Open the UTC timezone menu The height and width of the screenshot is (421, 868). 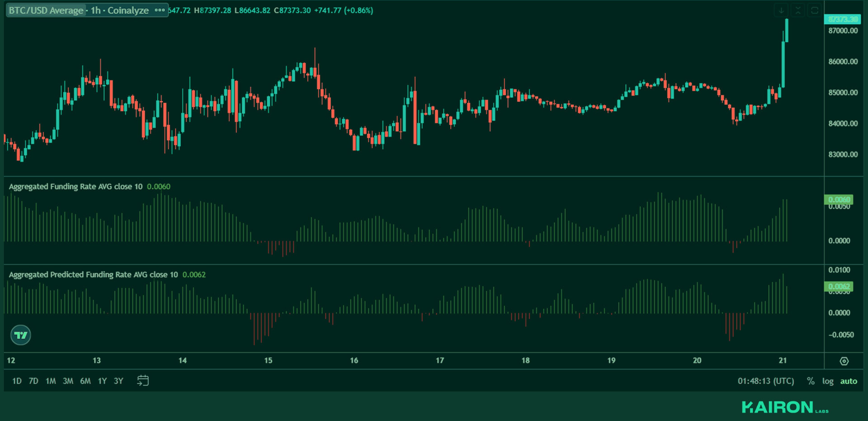766,381
